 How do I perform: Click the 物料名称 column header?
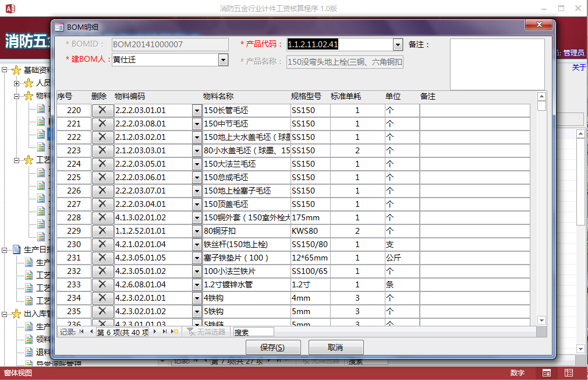[x=218, y=97]
